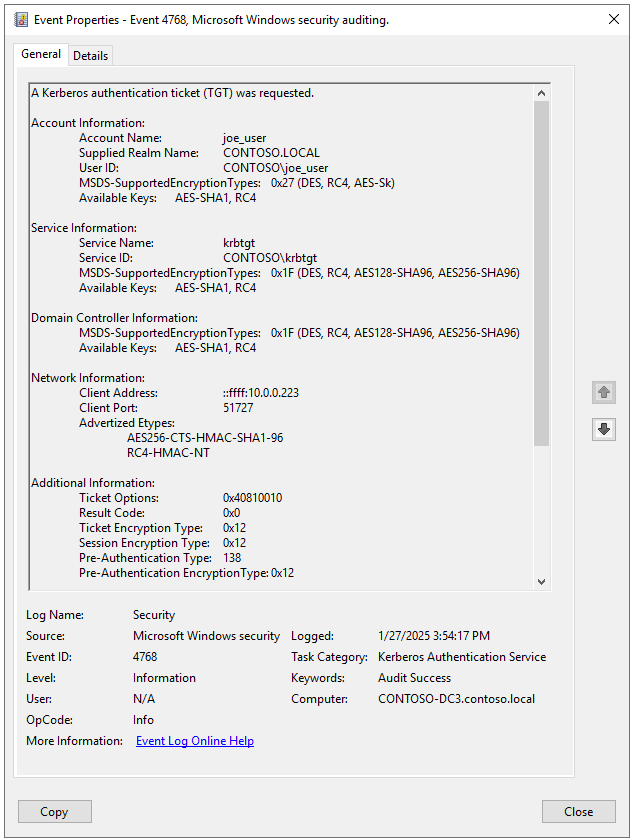Show the next event with the down arrow
Screen dimensions: 631x839
[604, 429]
